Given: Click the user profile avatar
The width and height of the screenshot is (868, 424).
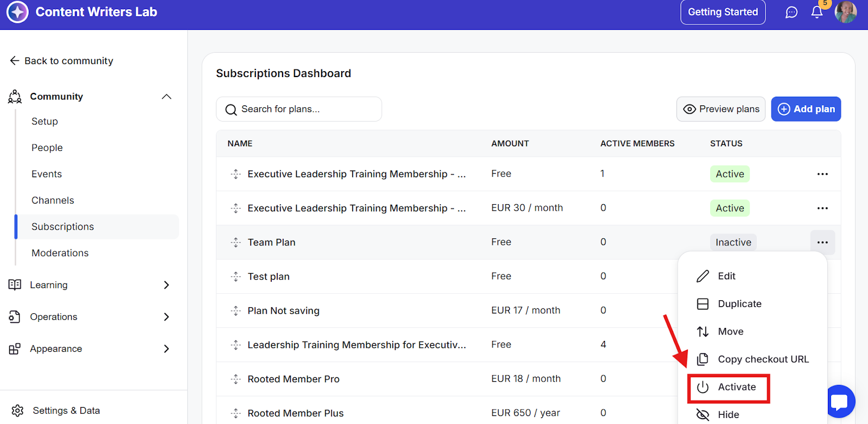Looking at the screenshot, I should coord(845,12).
